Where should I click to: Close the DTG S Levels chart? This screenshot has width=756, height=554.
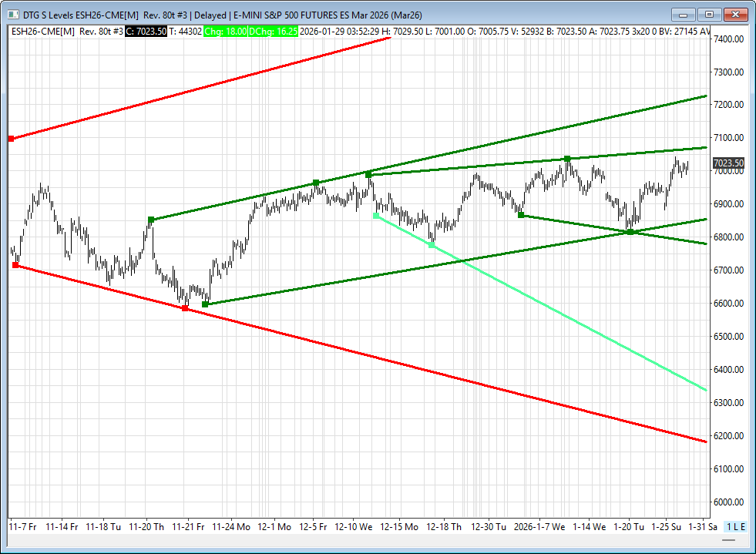[x=736, y=14]
